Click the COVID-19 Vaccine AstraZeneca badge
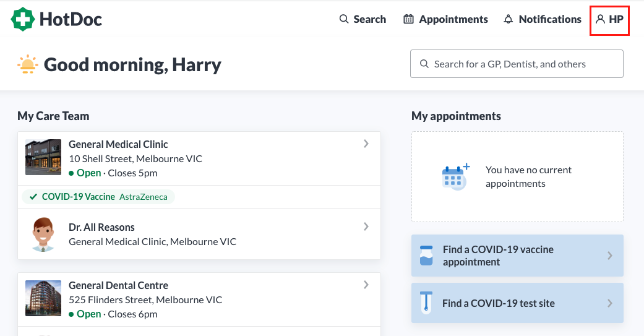Screen dimensions: 644x336 (x=98, y=197)
